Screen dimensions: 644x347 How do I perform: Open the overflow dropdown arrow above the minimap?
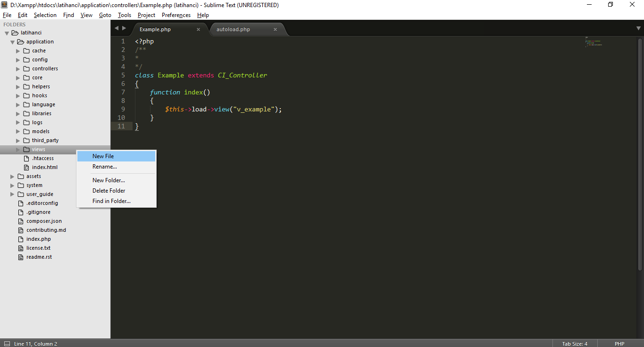(638, 28)
